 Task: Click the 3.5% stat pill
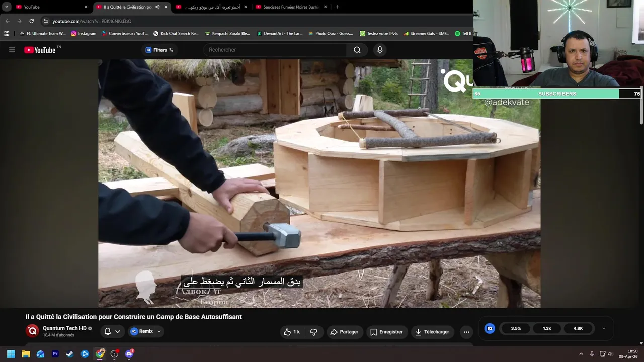click(x=516, y=328)
